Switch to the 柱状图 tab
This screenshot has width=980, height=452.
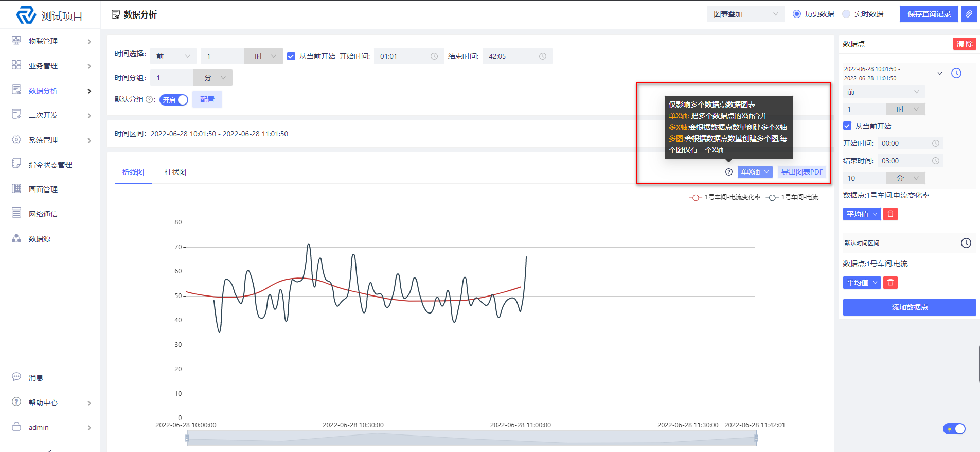coord(175,172)
